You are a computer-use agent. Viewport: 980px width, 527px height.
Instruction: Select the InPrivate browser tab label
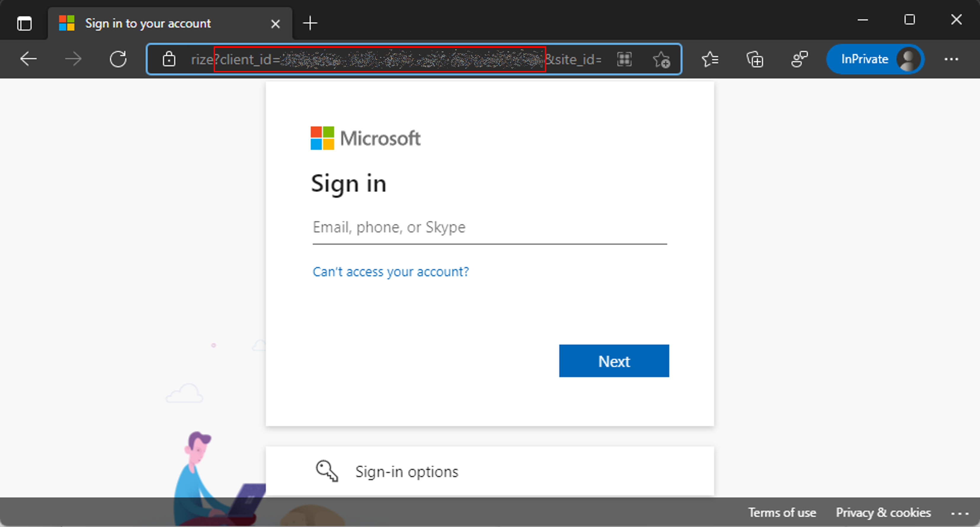click(x=865, y=60)
